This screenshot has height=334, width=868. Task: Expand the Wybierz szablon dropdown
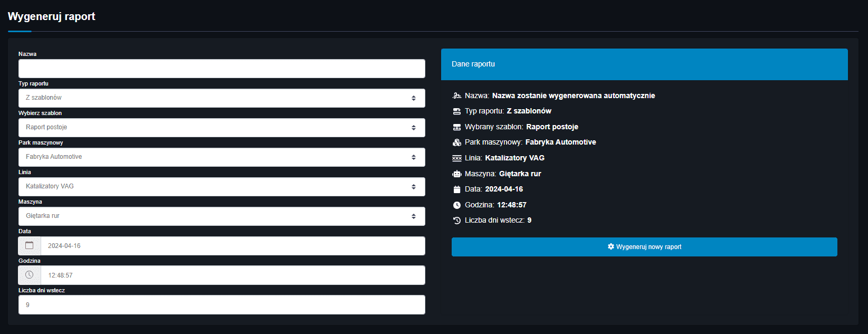[x=222, y=128]
